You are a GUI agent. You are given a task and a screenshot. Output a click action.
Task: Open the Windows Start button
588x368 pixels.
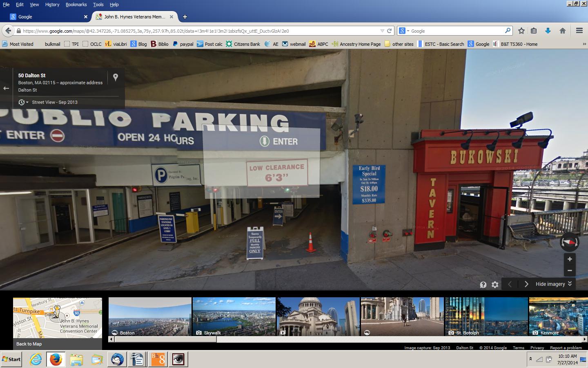[11, 359]
